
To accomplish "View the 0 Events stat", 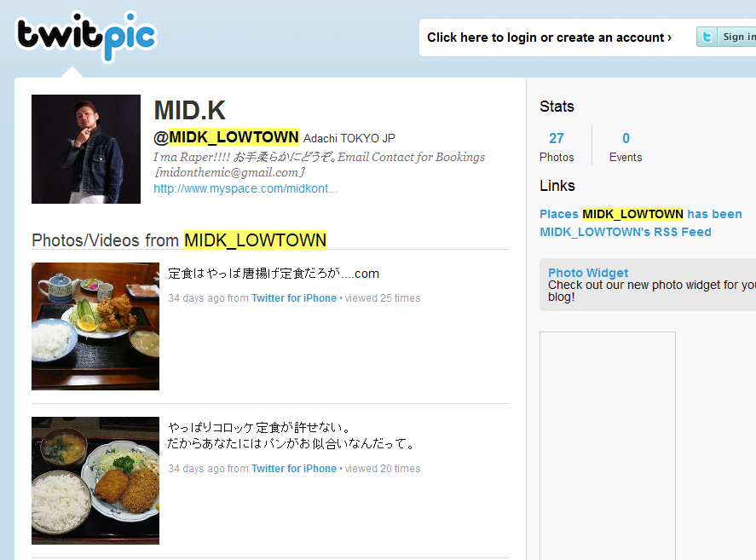I will tap(626, 147).
